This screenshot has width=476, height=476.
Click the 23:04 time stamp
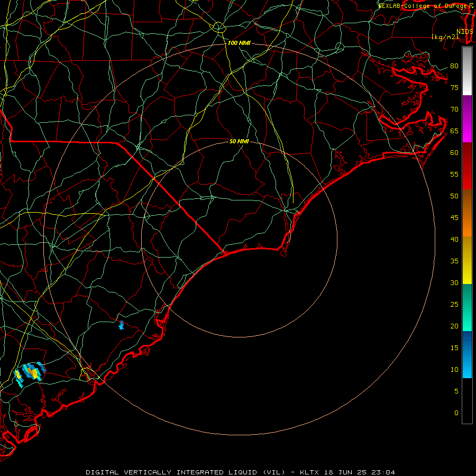[384, 472]
